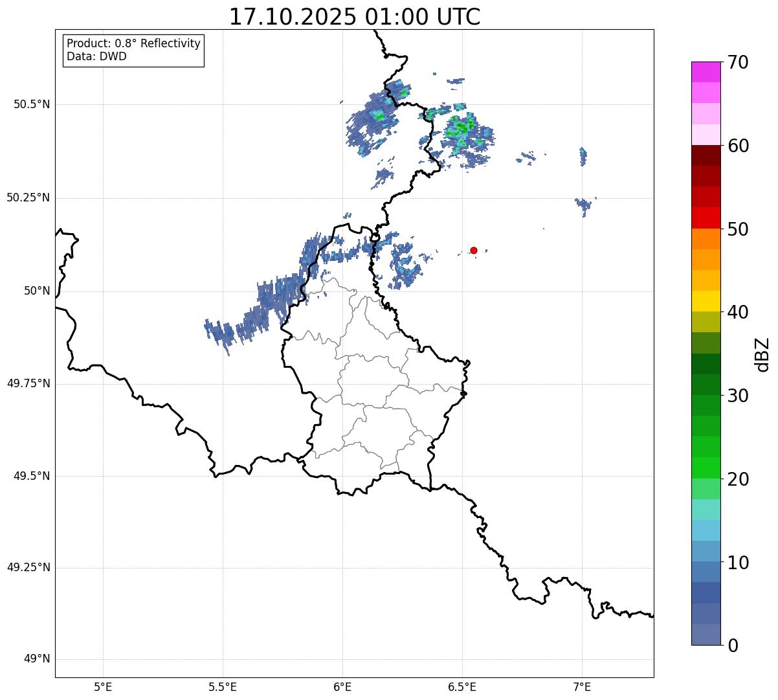Click the title '17.10.2025 01:00 UTC'
This screenshot has height=700, width=778.
[355, 17]
